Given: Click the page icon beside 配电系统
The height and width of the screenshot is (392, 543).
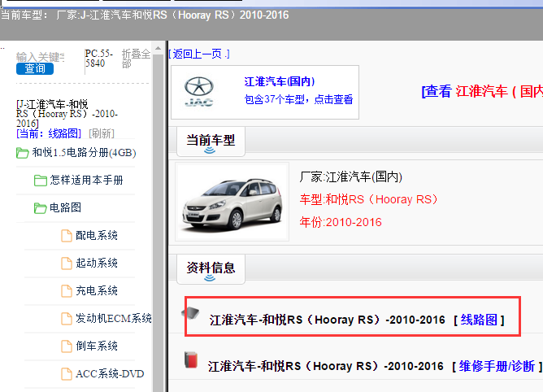Looking at the screenshot, I should 67,236.
